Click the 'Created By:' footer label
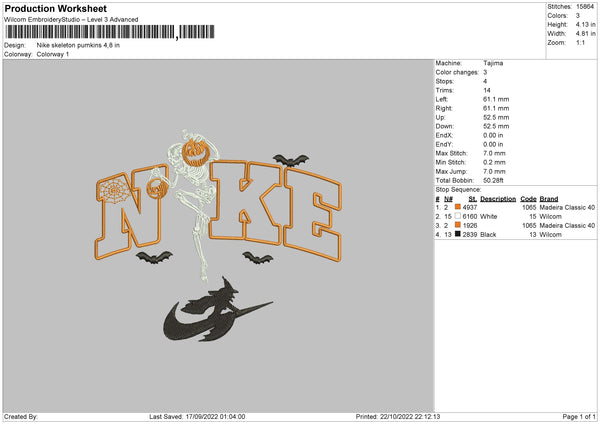Viewport: 600px width, 424px height. [x=21, y=417]
